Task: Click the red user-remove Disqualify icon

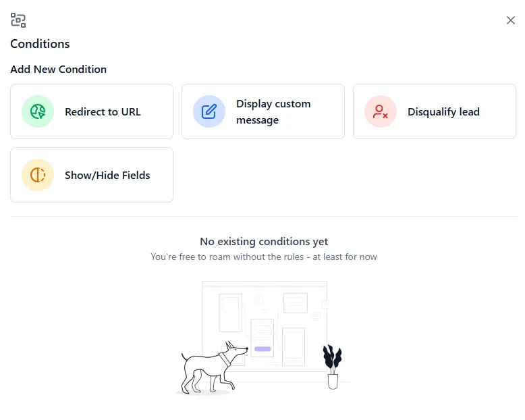Action: (x=381, y=111)
